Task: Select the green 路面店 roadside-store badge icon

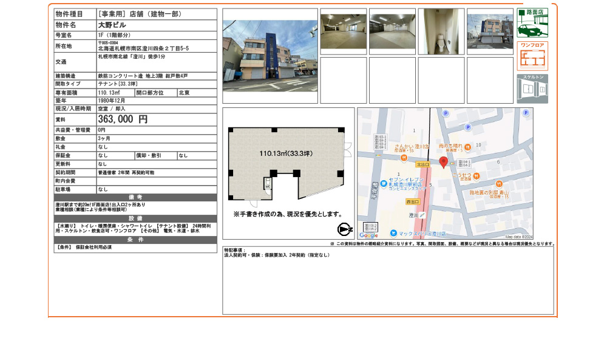Action: point(532,21)
